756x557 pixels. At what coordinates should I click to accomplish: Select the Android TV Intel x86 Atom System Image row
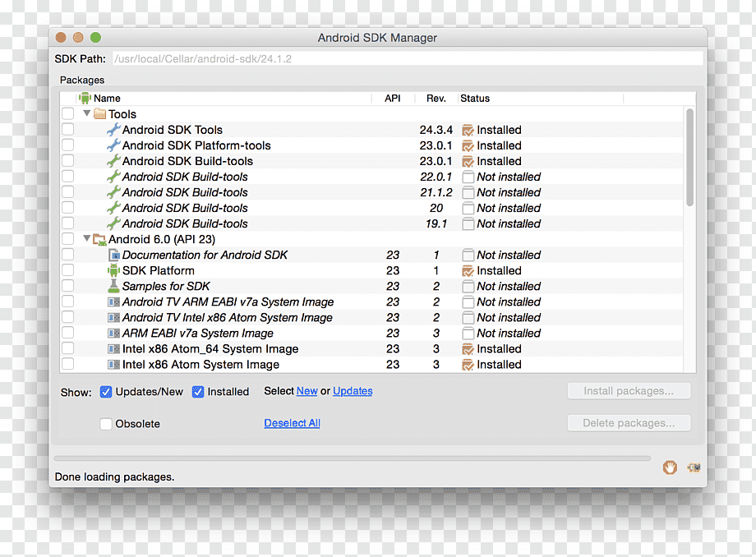coord(371,318)
